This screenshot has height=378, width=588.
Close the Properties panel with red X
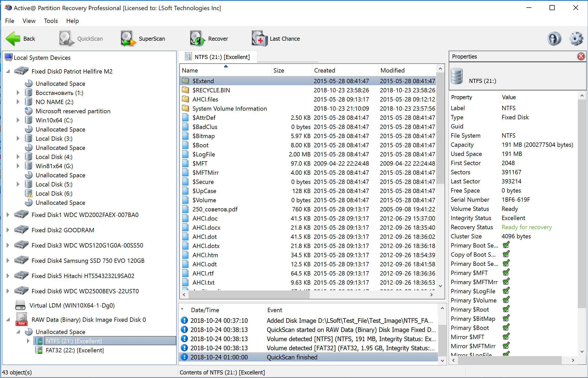pos(581,56)
